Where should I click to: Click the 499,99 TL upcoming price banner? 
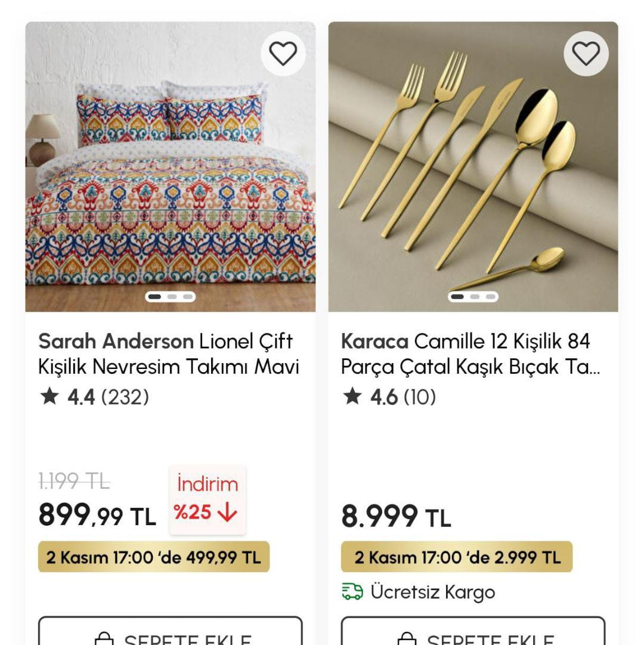(154, 557)
